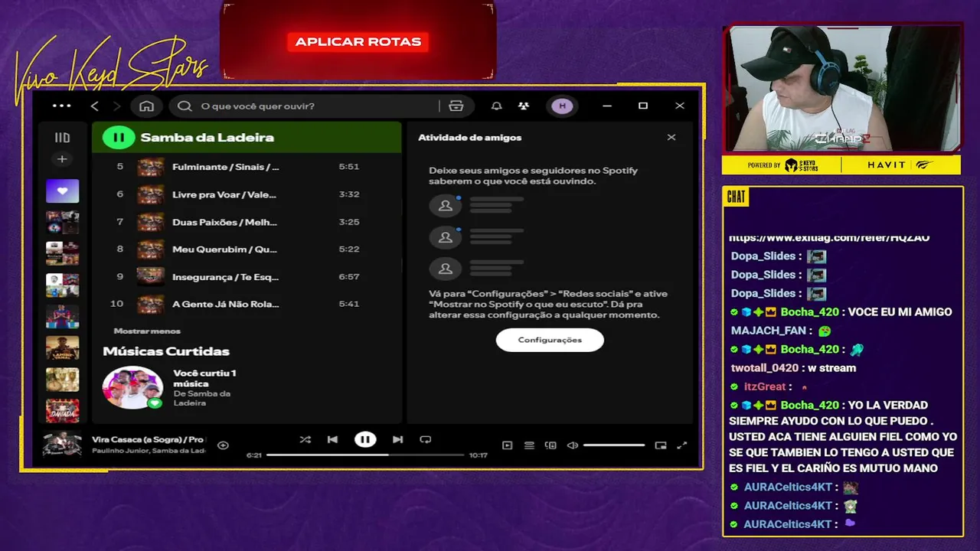Play track 7 Duas Paixões / Melh

[247, 222]
